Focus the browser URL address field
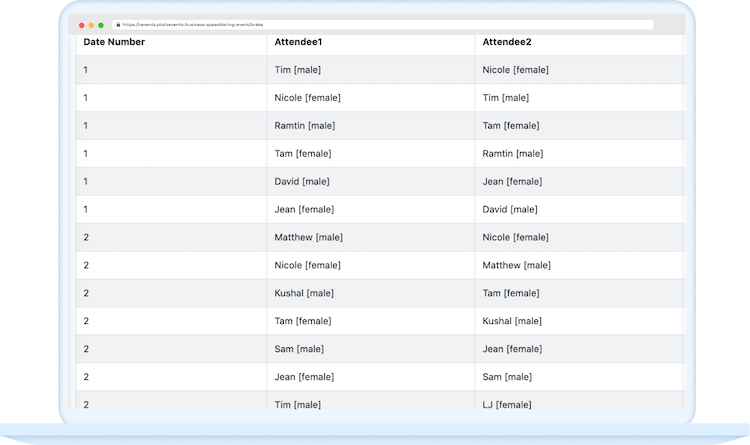This screenshot has width=750, height=445. click(380, 25)
